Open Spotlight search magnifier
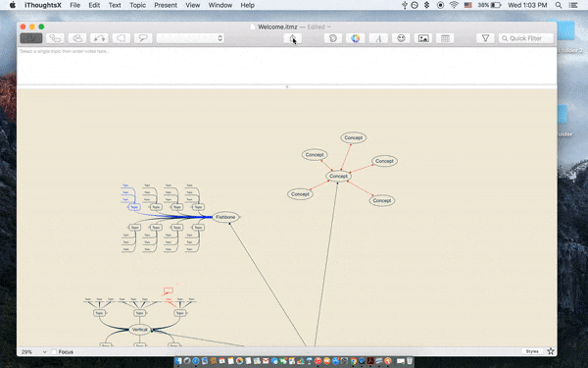The width and height of the screenshot is (588, 368). click(559, 5)
